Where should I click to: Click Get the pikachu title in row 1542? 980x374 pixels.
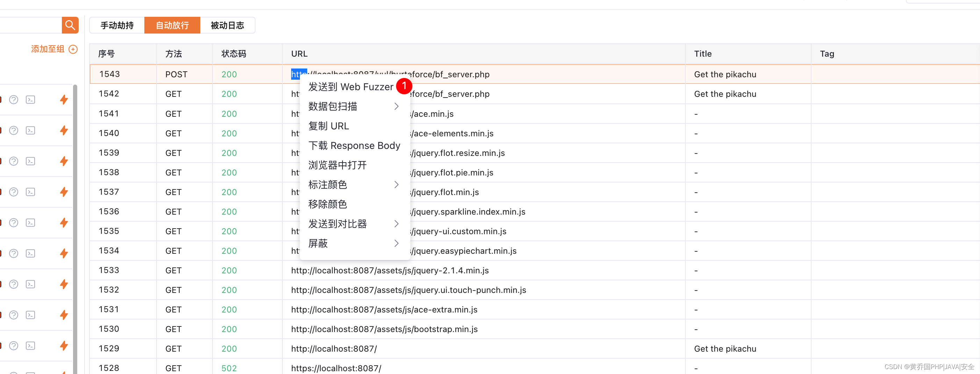tap(725, 94)
